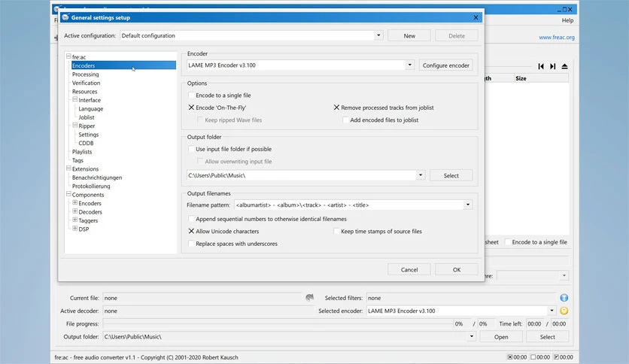This screenshot has height=364, width=629.
Task: Click the Filename pattern text field
Action: pos(349,205)
